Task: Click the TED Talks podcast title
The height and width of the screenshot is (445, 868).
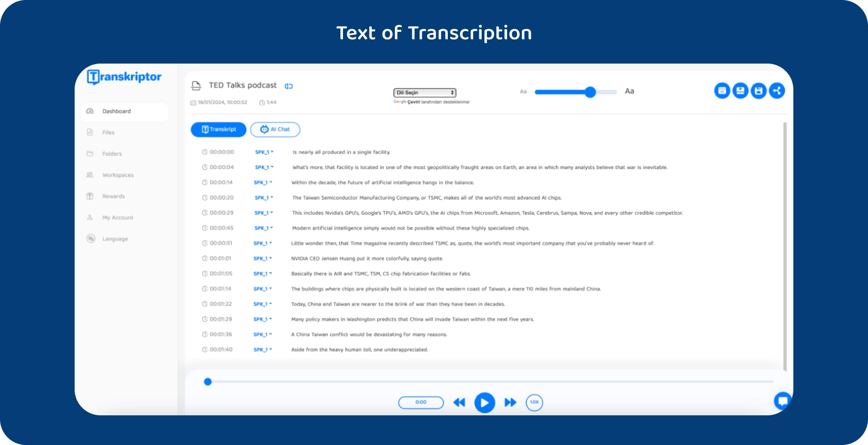Action: click(243, 85)
